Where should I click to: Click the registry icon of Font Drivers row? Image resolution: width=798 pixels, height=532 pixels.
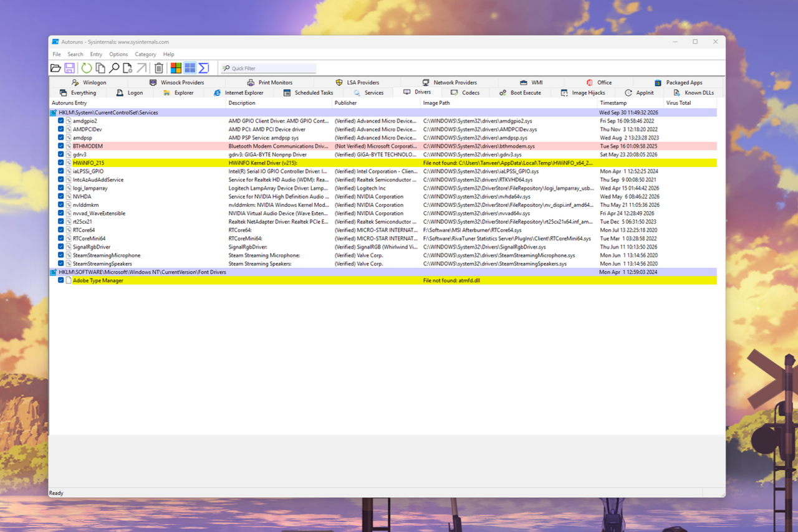[x=54, y=272]
